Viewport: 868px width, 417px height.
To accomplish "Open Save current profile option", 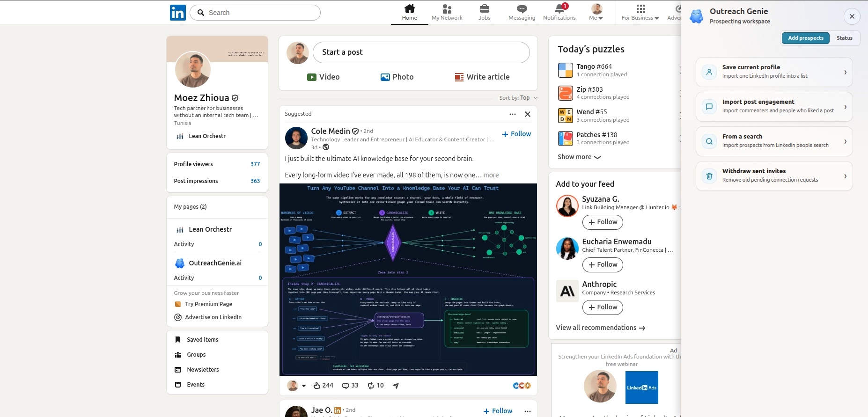I will click(774, 72).
